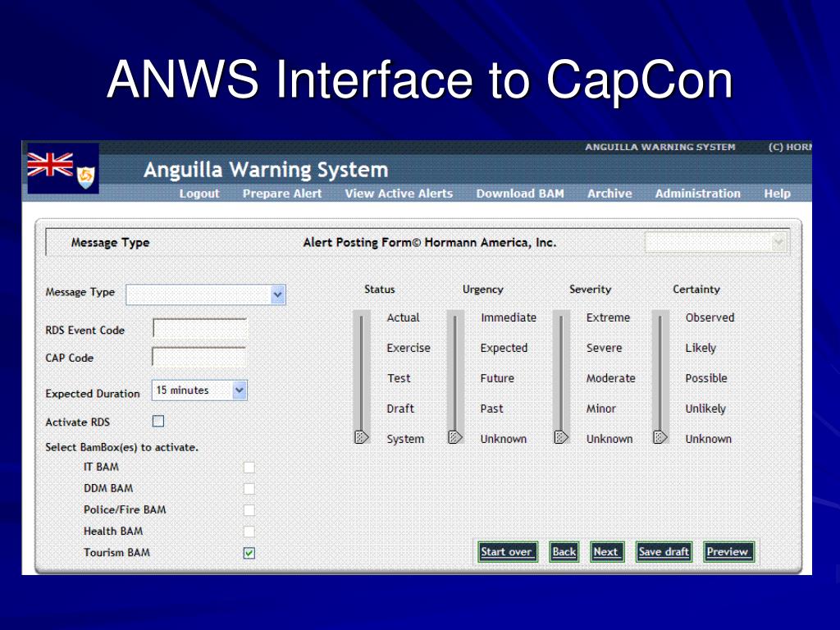The image size is (840, 630).
Task: Open the Administration menu
Action: [x=698, y=194]
